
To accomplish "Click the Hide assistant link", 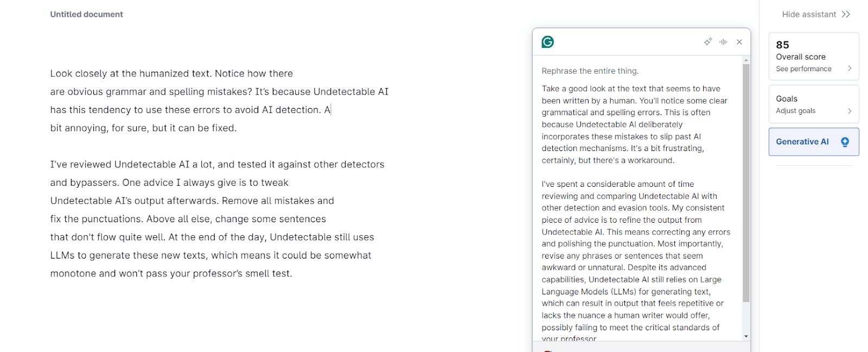I will coord(809,15).
